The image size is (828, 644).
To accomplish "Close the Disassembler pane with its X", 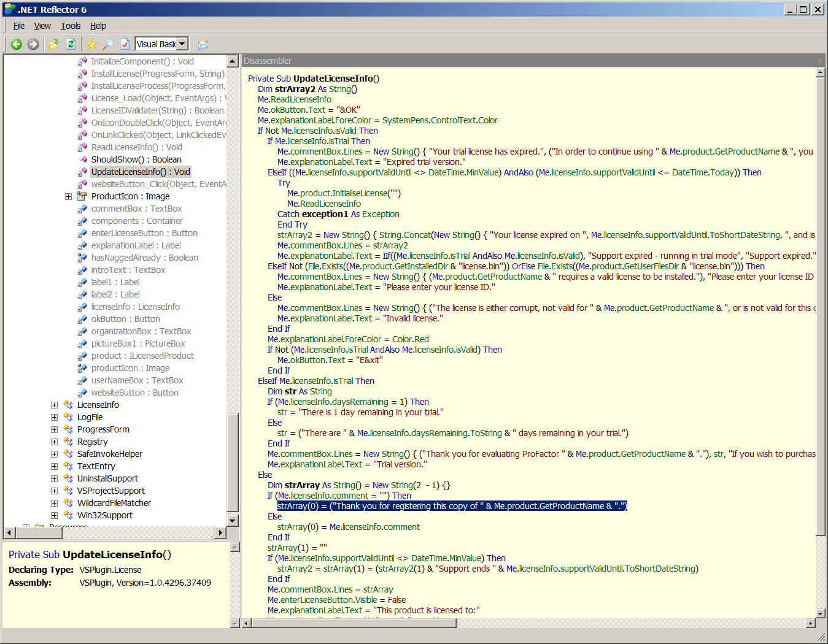I will (x=819, y=61).
